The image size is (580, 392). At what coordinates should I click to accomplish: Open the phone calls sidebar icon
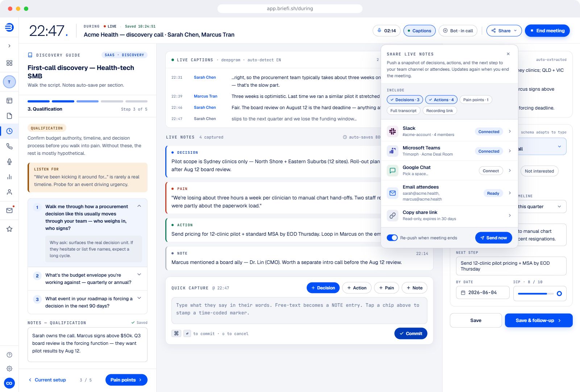pos(9,147)
